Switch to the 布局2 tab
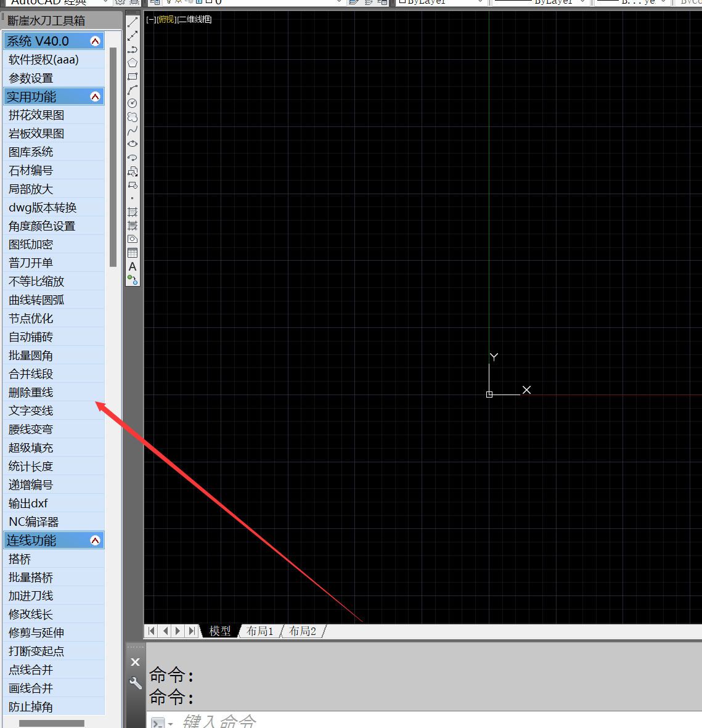Viewport: 702px width, 728px height. tap(302, 631)
